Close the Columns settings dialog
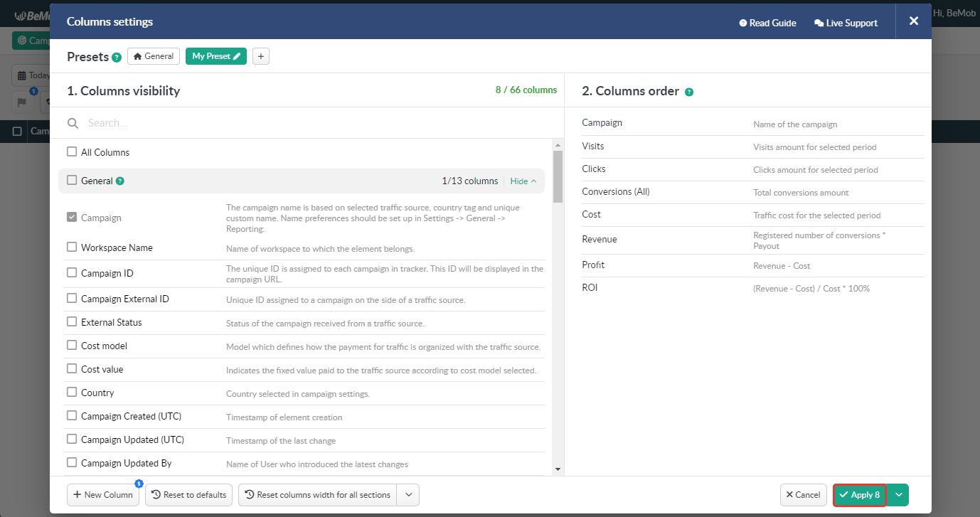Image resolution: width=980 pixels, height=517 pixels. (914, 21)
